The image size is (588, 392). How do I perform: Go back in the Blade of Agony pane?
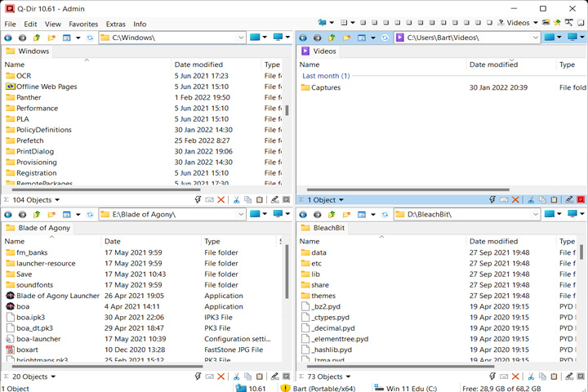click(x=8, y=214)
